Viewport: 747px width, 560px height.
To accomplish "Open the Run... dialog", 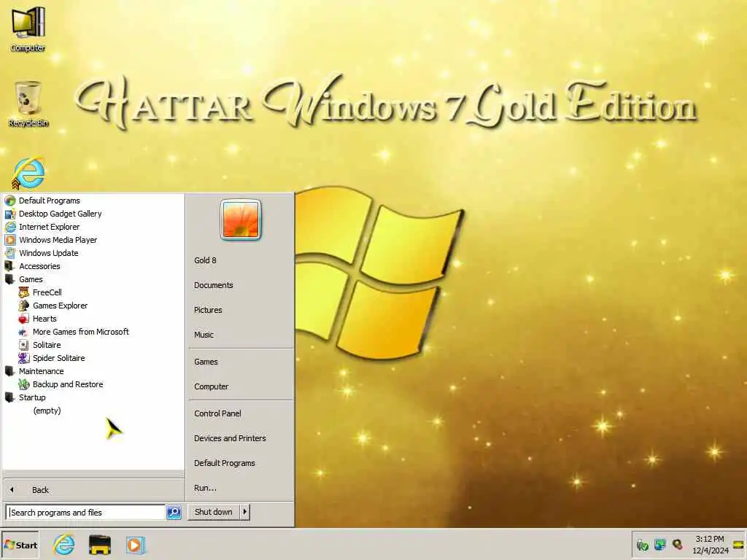I will coord(205,488).
